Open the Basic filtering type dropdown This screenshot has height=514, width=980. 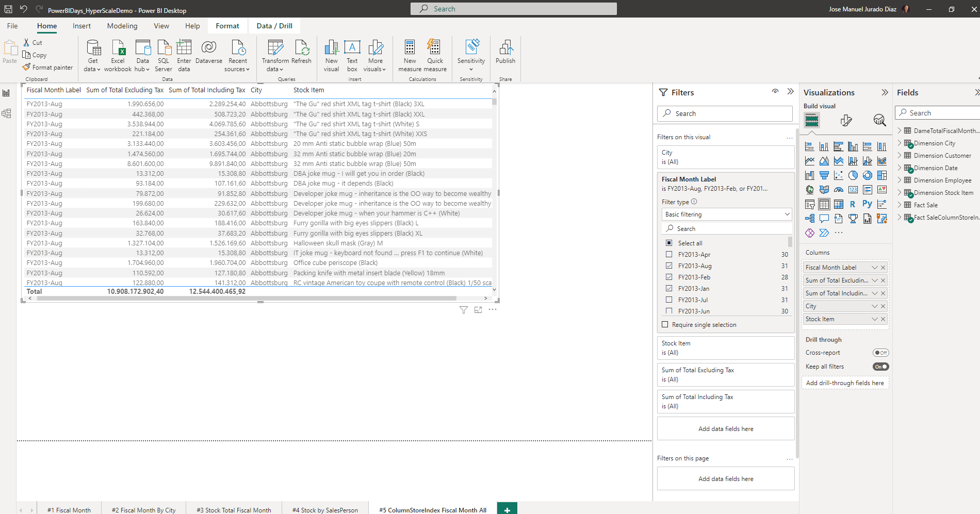pos(727,214)
